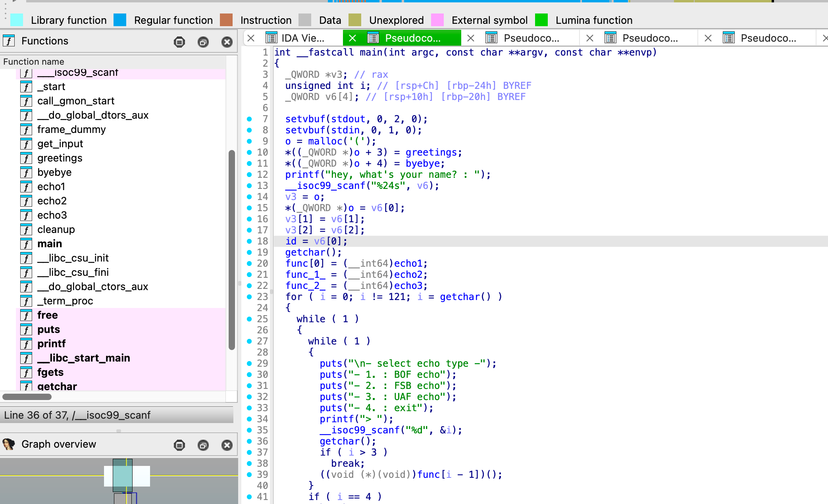Float the Graph overview panel window

click(x=203, y=445)
